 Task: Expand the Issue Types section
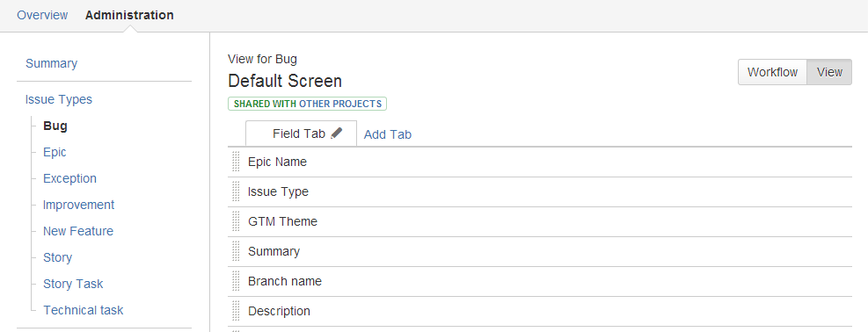click(59, 99)
